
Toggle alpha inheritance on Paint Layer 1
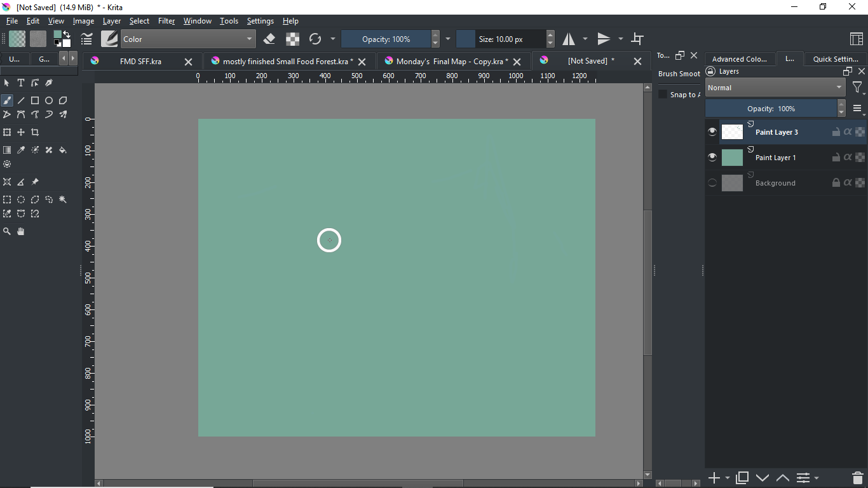[x=848, y=158]
